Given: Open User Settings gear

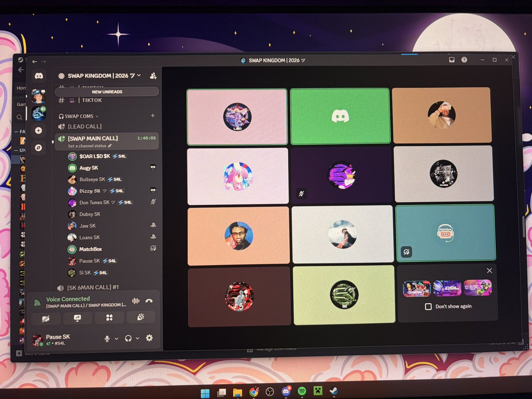Looking at the screenshot, I should click(149, 338).
